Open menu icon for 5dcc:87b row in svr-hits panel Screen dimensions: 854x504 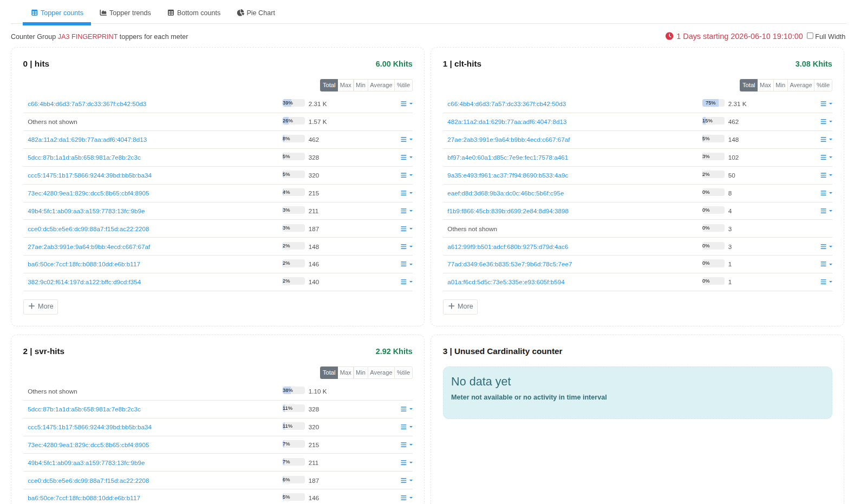406,409
